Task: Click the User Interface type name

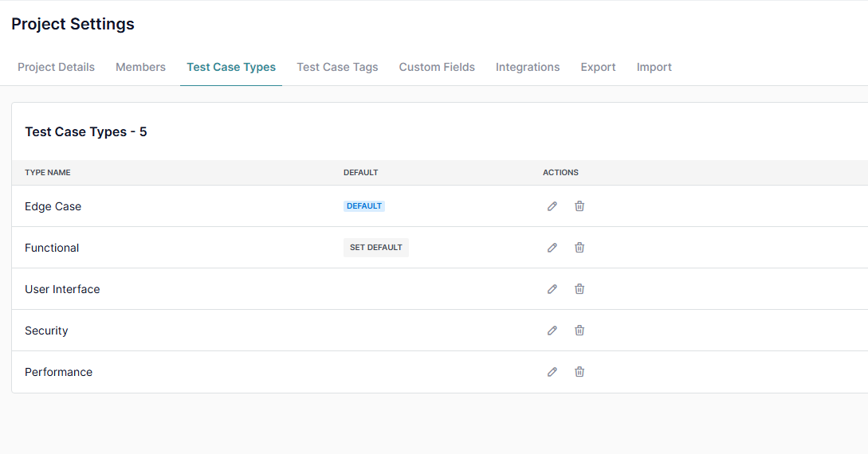Action: [62, 289]
